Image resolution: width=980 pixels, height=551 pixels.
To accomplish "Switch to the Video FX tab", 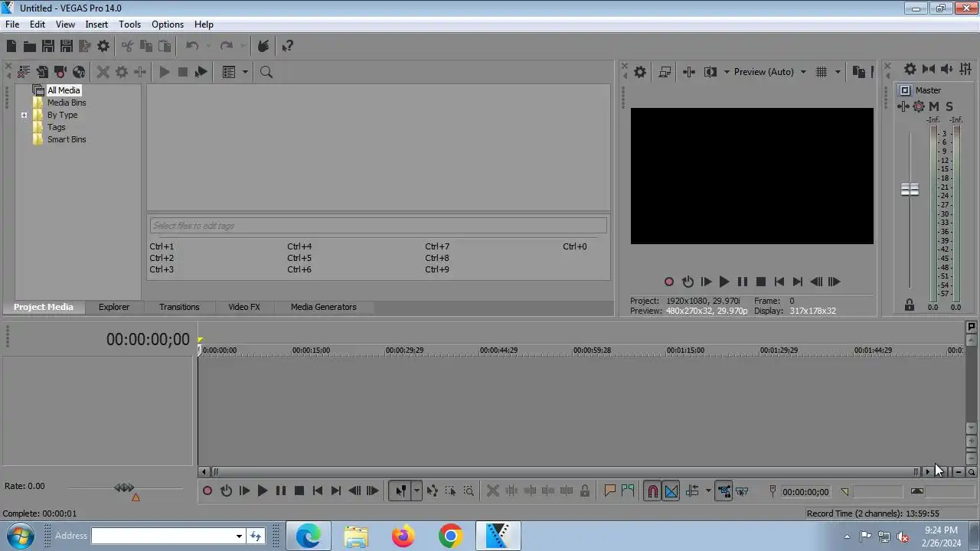I will tap(244, 307).
